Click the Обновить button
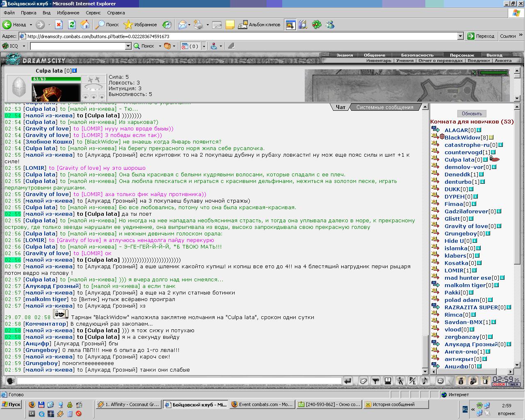The height and width of the screenshot is (420, 525). point(472,113)
